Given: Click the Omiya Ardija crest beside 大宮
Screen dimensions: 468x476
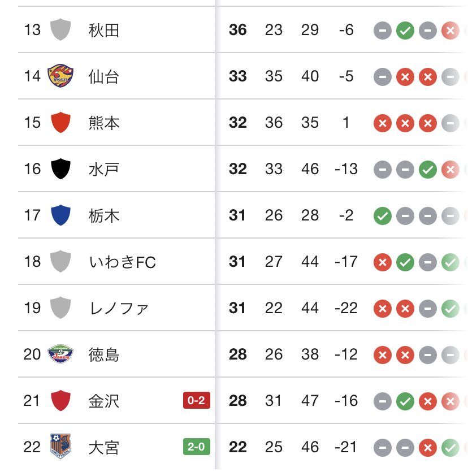Looking at the screenshot, I should (60, 447).
